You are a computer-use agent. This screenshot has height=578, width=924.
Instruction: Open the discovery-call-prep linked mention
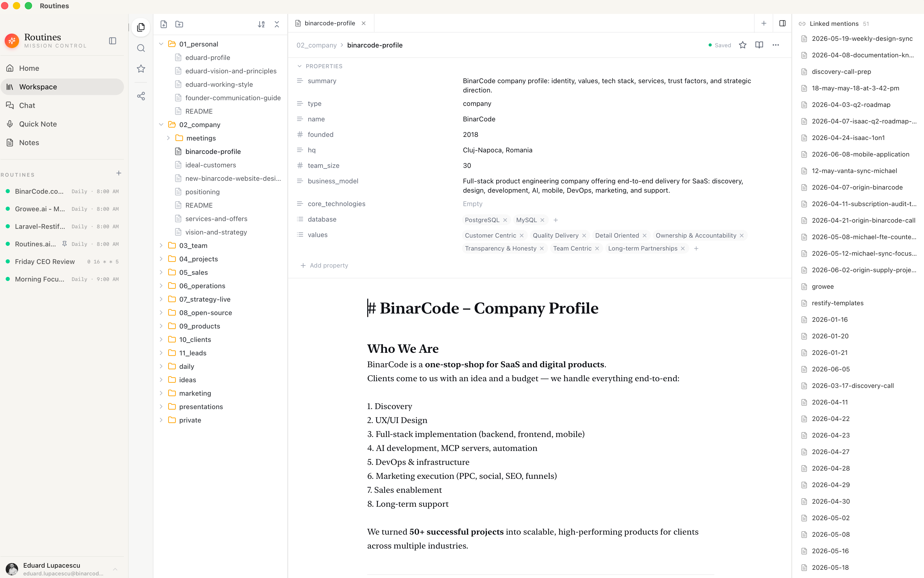841,72
